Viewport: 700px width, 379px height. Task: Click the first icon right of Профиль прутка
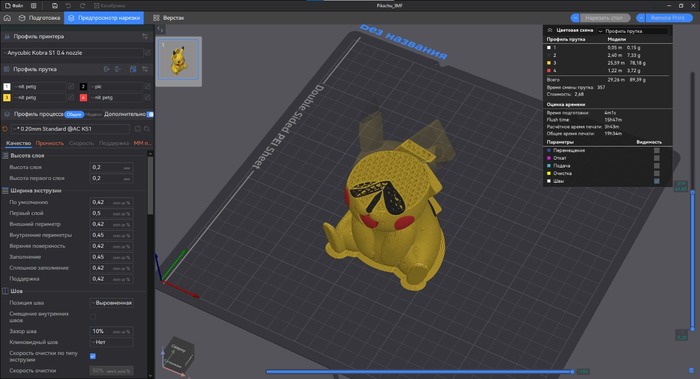(107, 69)
